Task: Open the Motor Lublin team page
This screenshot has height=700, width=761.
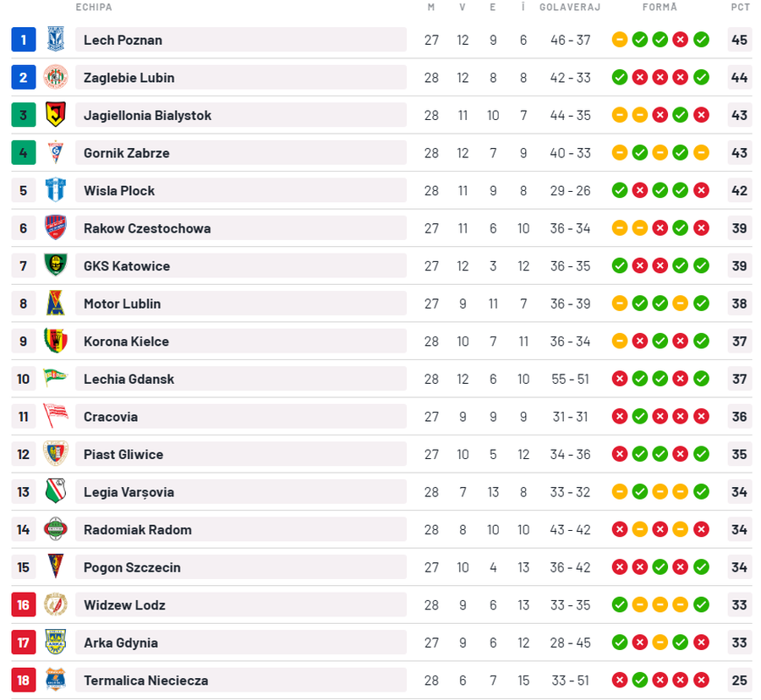Action: 122,304
